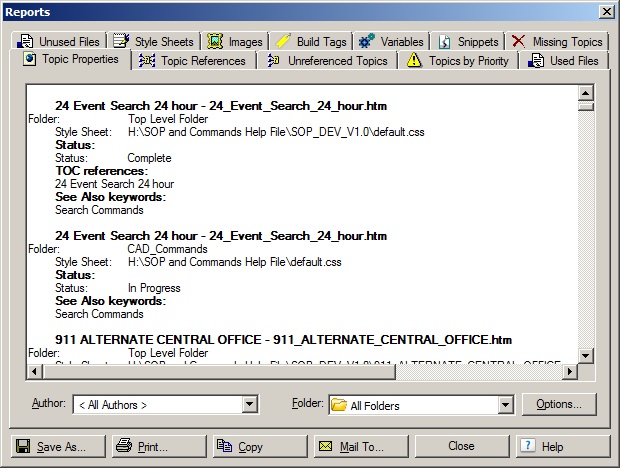This screenshot has height=468, width=620.
Task: Click the vertical scrollbar thumb
Action: (586, 106)
